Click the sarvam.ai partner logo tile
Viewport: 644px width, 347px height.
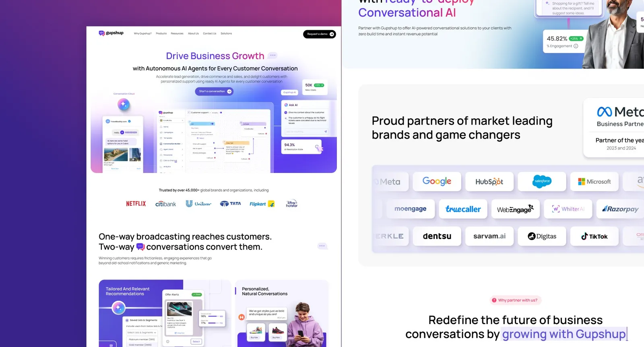489,236
